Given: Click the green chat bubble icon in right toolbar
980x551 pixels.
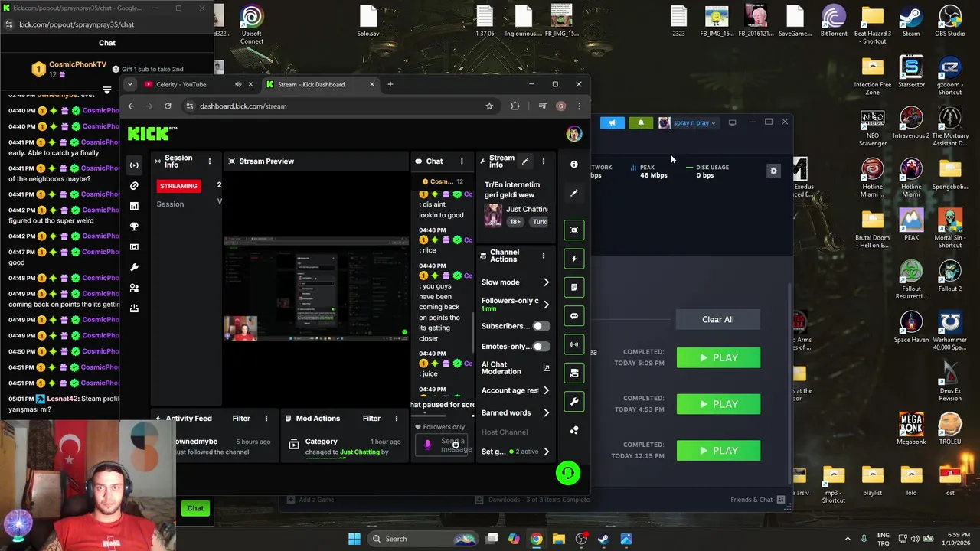Looking at the screenshot, I should [574, 316].
